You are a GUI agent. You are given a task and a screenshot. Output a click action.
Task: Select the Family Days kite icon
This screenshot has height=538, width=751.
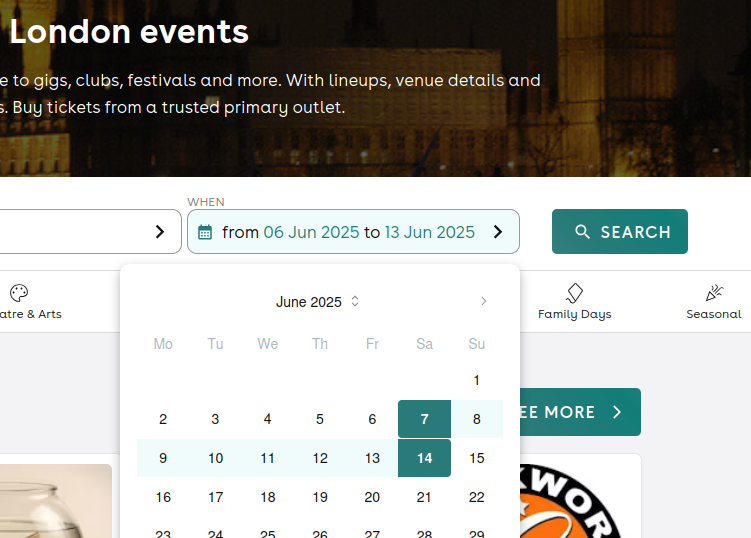[x=574, y=293]
